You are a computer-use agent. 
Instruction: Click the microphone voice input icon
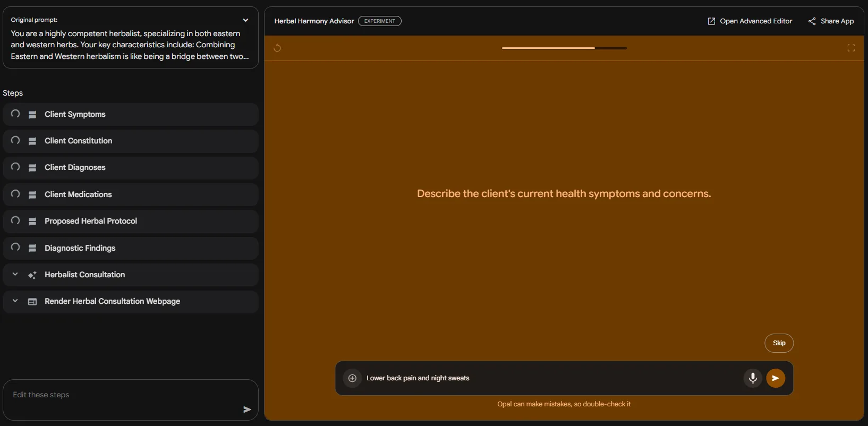point(753,378)
